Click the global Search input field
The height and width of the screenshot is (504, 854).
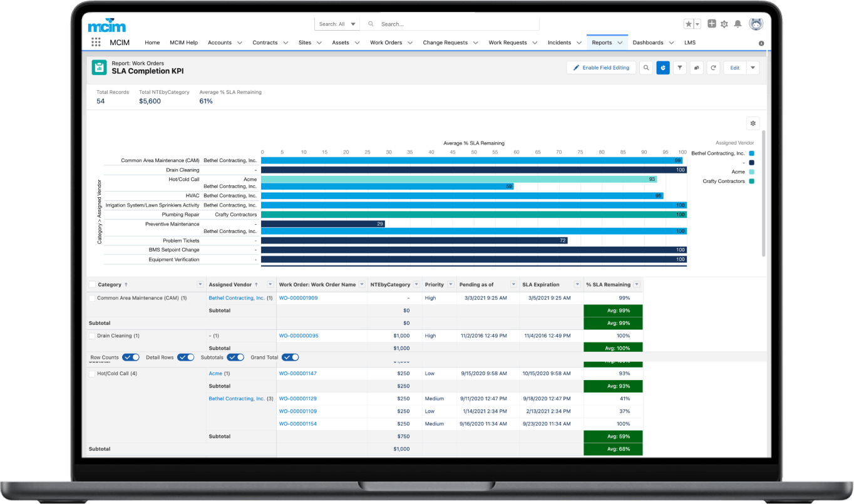pyautogui.click(x=451, y=24)
